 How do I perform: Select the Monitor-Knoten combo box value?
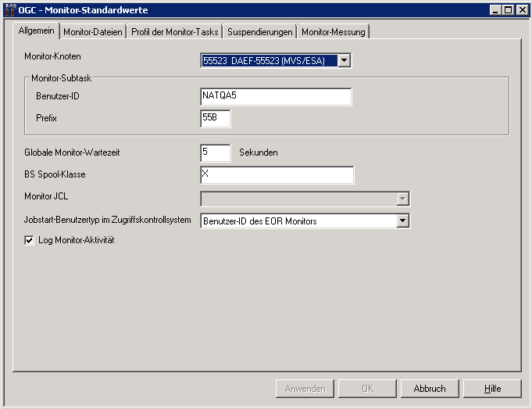tap(270, 61)
